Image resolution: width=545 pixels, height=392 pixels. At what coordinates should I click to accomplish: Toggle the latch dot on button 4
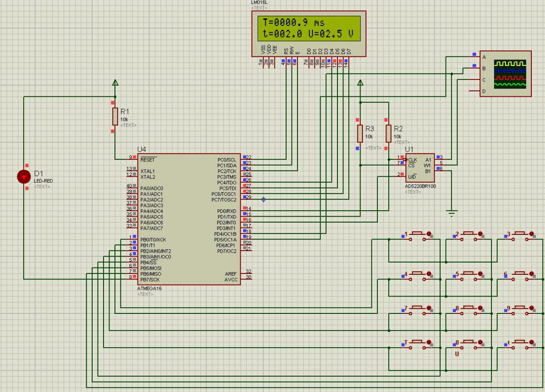429,274
